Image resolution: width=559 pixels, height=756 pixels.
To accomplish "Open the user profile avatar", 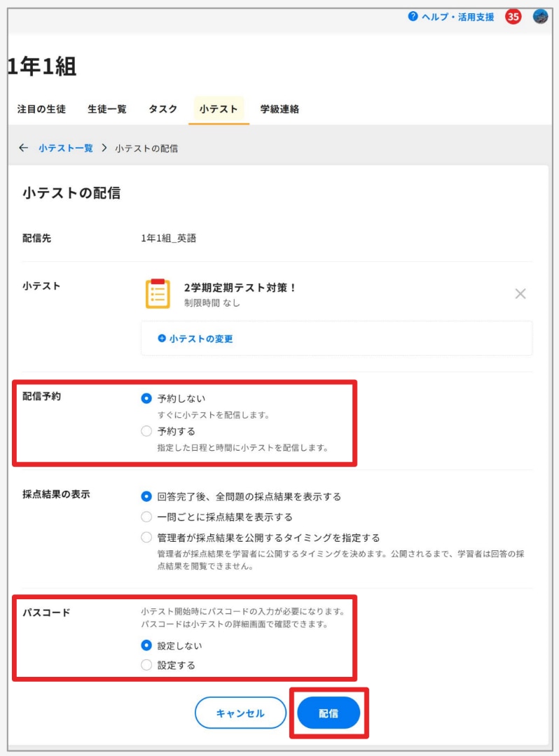I will pos(540,16).
